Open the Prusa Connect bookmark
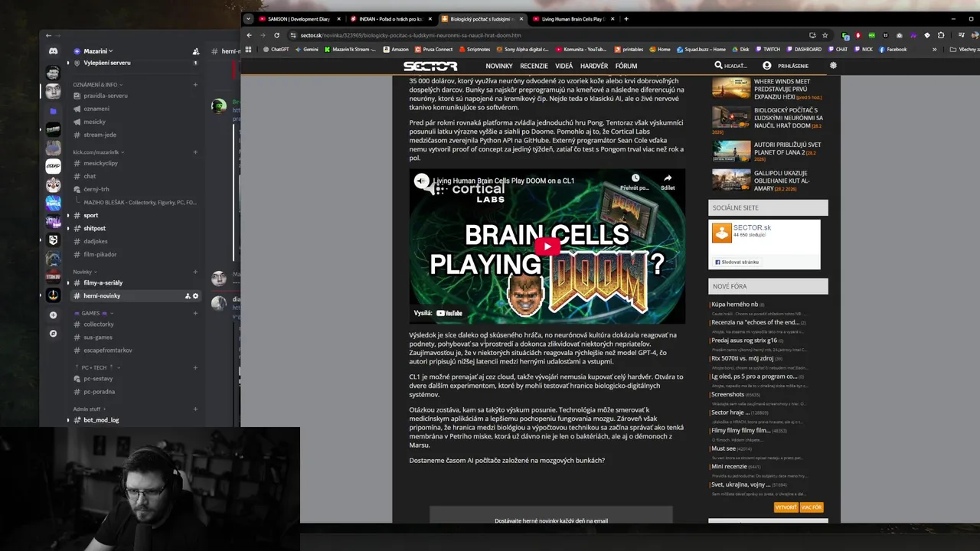Screen dimensions: 980x551 (433, 49)
